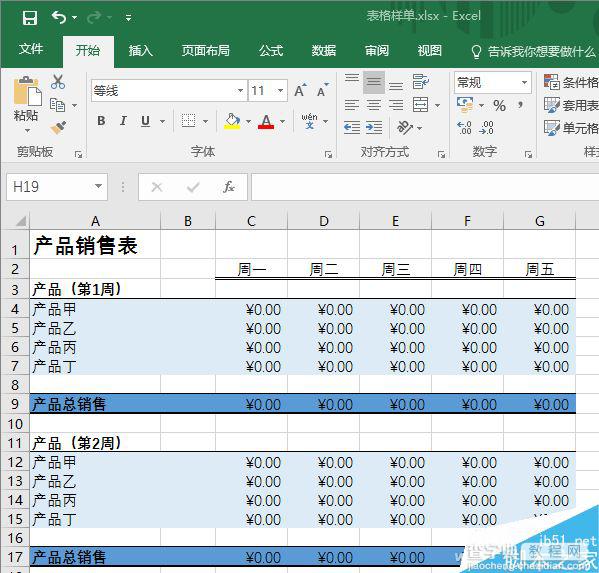Open the font name 等线 dropdown
The height and width of the screenshot is (573, 599).
coord(240,91)
